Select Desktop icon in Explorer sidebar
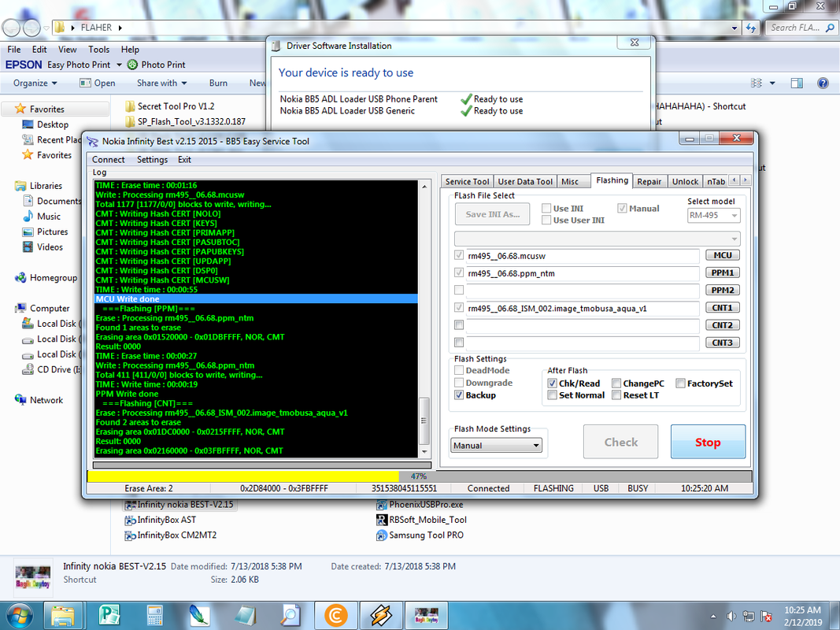 coord(28,124)
